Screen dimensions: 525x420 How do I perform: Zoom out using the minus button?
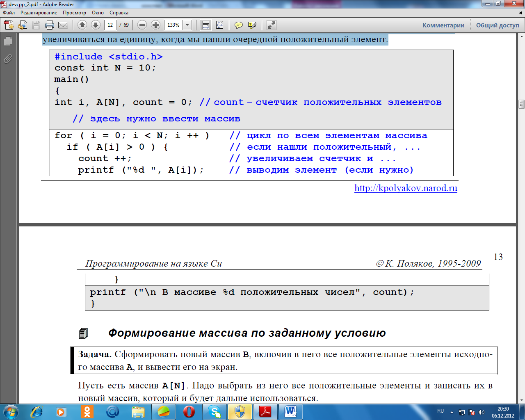(x=142, y=25)
